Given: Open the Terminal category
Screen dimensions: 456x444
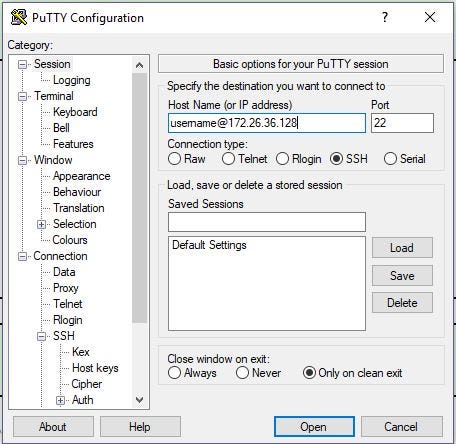Looking at the screenshot, I should coord(54,96).
